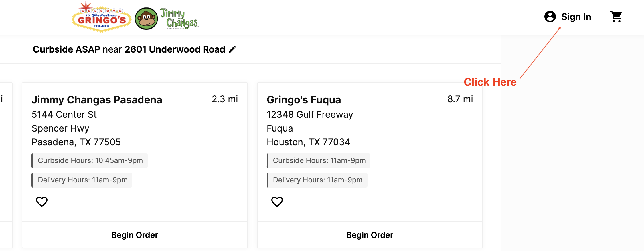Screen dimensions: 644x251
Task: Begin Order at Gringo's Fuqua
Action: pos(370,235)
